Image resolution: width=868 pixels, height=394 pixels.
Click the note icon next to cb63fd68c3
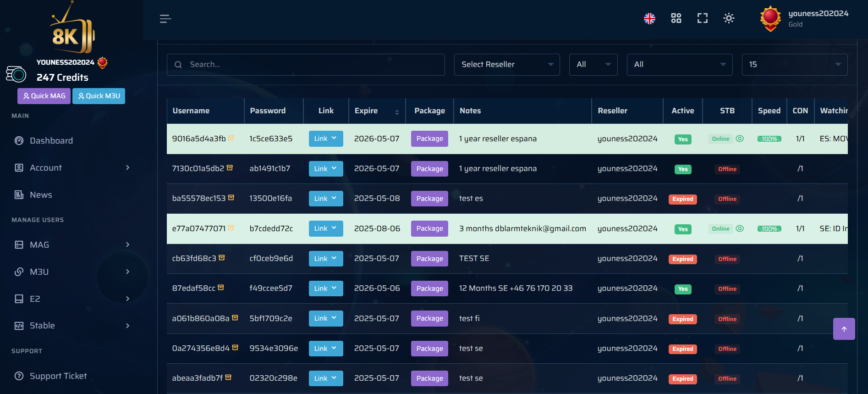(x=222, y=258)
